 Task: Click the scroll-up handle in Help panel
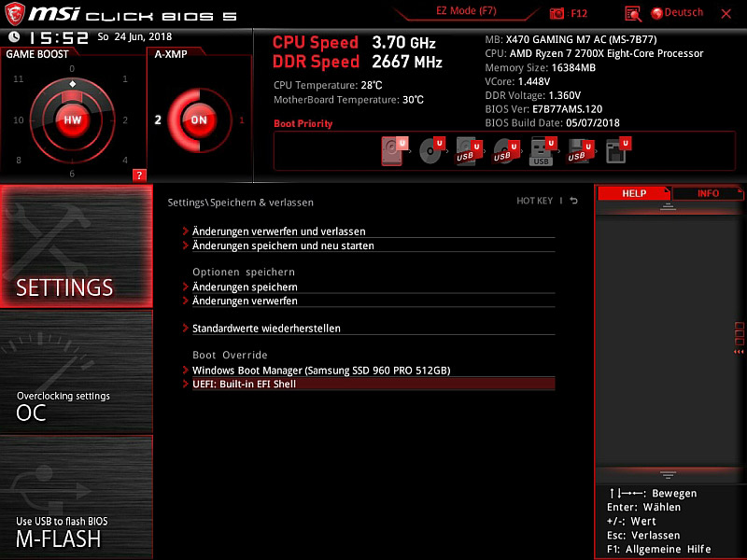click(x=668, y=206)
